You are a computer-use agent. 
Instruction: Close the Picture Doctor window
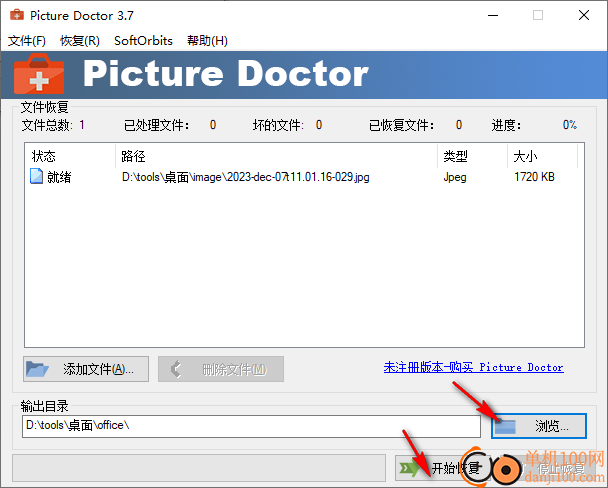tap(584, 16)
